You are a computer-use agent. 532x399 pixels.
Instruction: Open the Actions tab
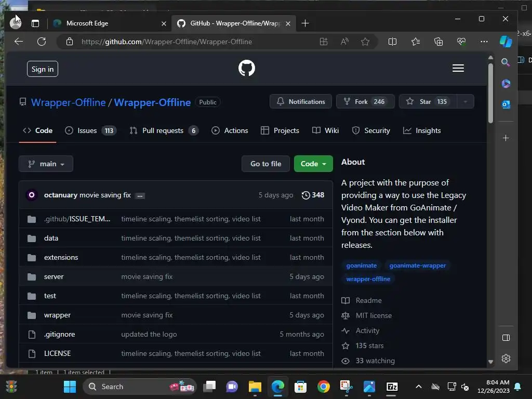coord(230,130)
